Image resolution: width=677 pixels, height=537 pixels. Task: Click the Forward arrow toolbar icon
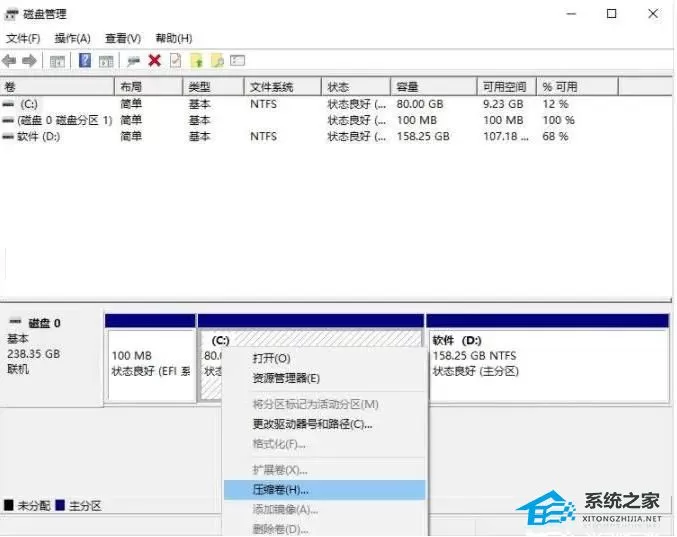(29, 61)
